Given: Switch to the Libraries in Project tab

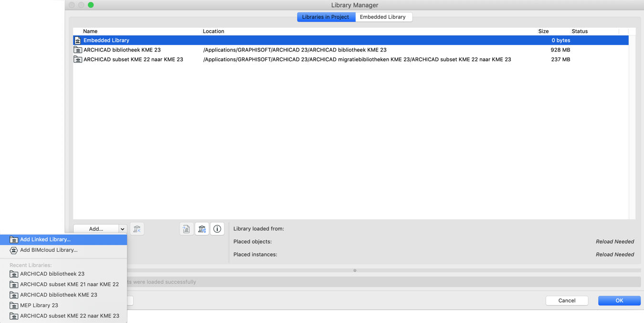Looking at the screenshot, I should click(326, 17).
